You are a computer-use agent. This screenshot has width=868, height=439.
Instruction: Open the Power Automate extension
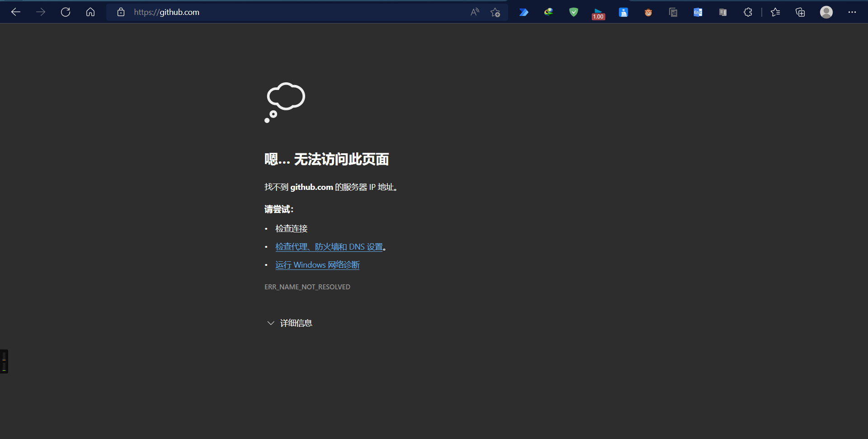coord(524,12)
